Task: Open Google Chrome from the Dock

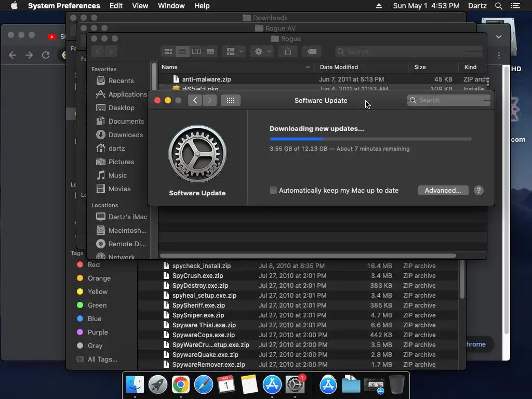Action: 180,385
